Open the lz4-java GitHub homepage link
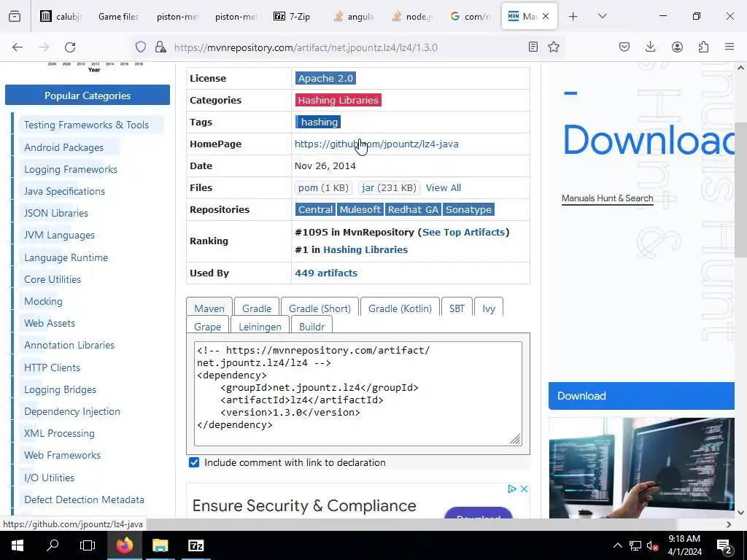747x560 pixels. coord(376,144)
